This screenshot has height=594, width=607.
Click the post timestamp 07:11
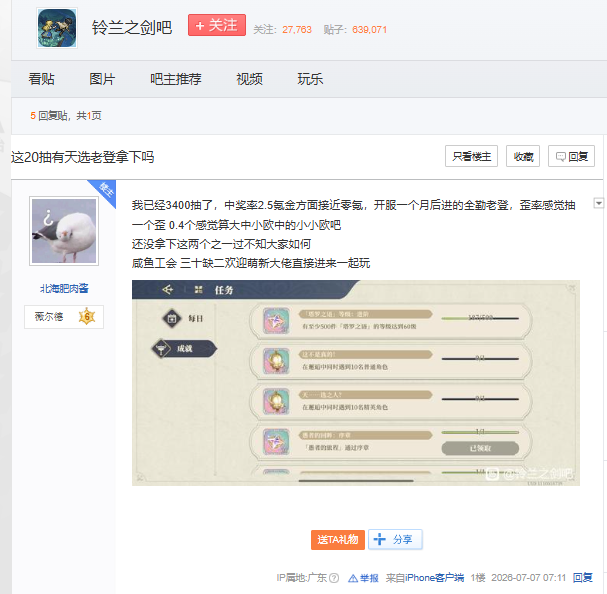click(529, 578)
